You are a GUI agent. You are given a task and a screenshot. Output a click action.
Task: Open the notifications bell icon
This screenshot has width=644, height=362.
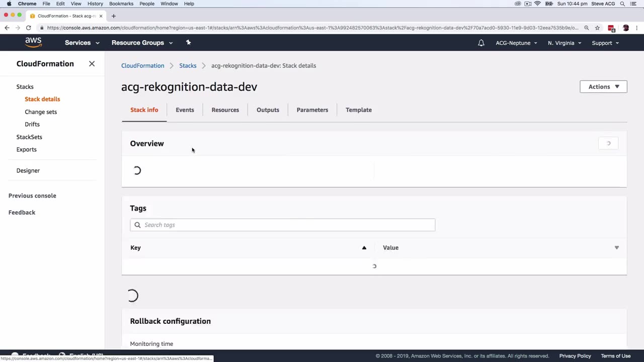481,43
